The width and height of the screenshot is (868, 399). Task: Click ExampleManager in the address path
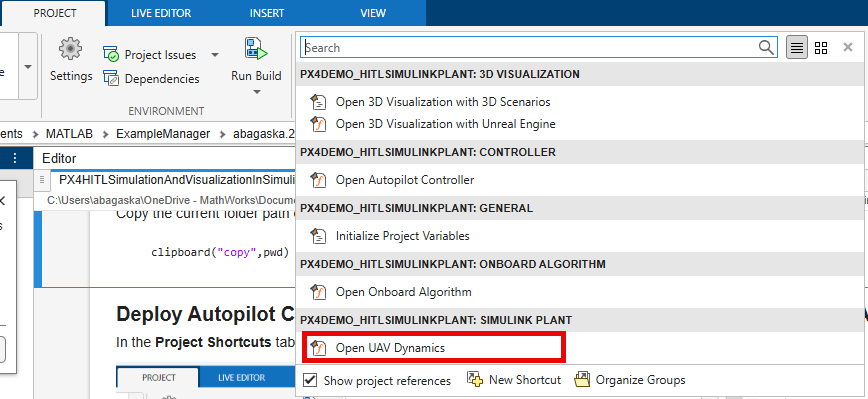(163, 134)
